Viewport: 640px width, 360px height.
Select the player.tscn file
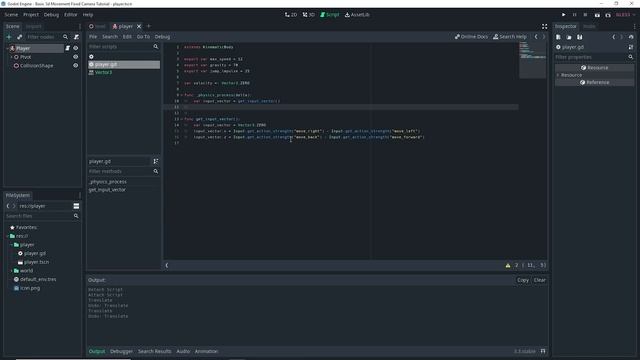click(x=36, y=262)
